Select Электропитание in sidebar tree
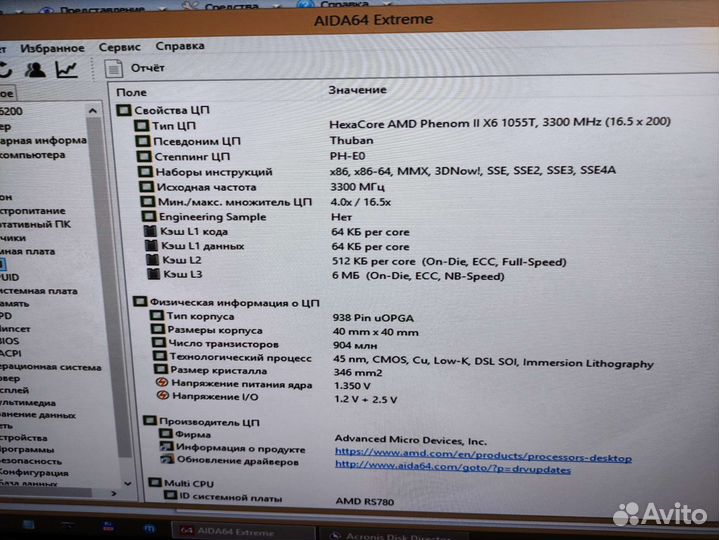719x540 pixels. [x=33, y=211]
